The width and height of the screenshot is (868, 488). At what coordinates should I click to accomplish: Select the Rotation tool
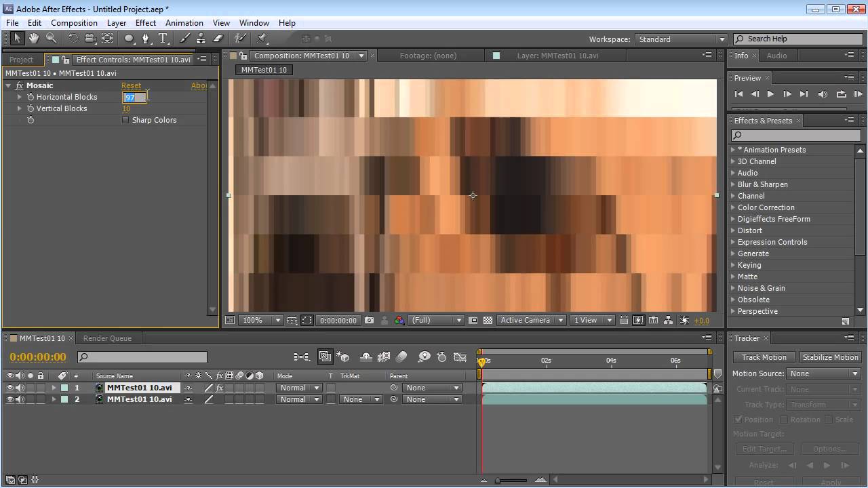(73, 39)
